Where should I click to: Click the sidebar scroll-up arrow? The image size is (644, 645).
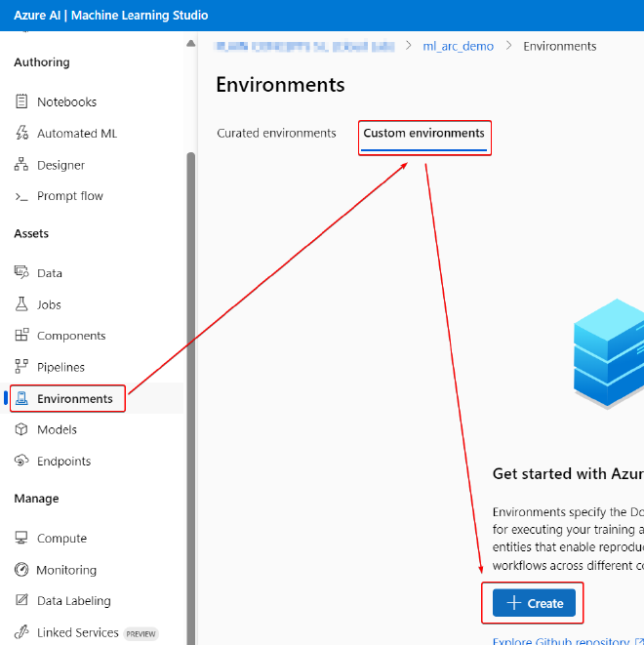click(190, 43)
